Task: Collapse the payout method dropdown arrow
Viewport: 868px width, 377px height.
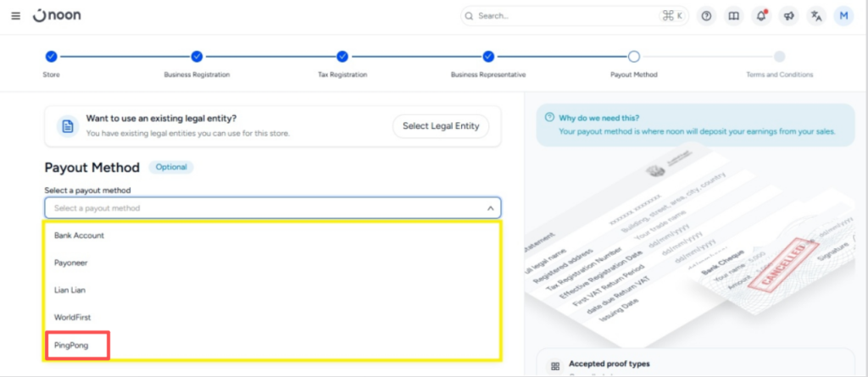Action: tap(490, 208)
